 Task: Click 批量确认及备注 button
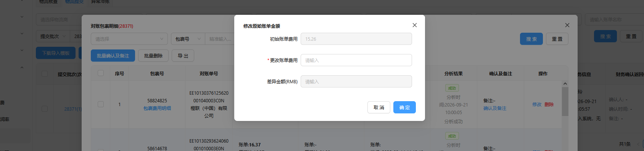(113, 56)
